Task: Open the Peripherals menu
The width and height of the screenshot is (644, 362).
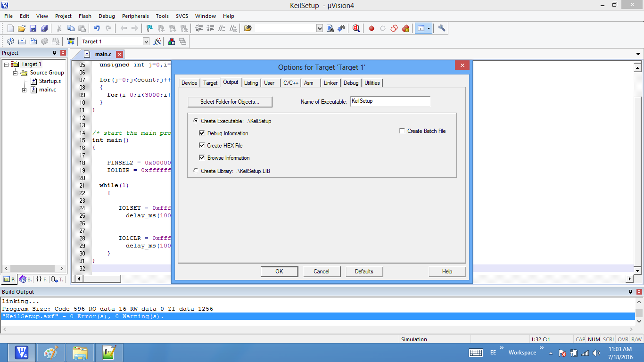Action: tap(135, 16)
